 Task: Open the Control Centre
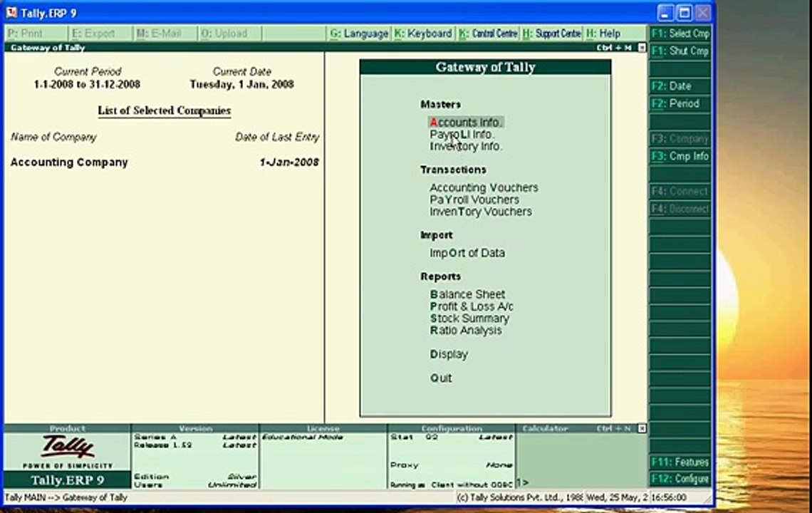pyautogui.click(x=488, y=33)
